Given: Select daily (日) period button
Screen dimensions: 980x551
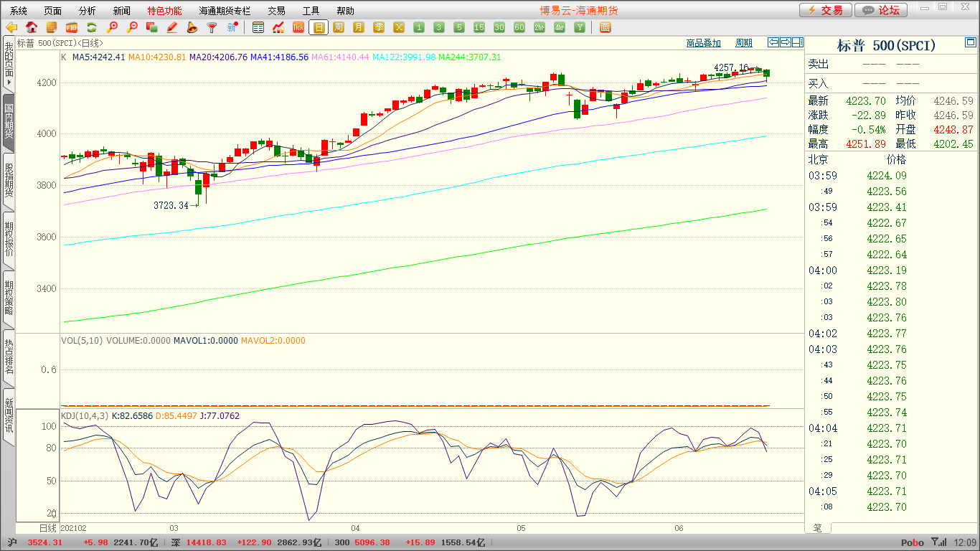Looking at the screenshot, I should click(x=319, y=28).
